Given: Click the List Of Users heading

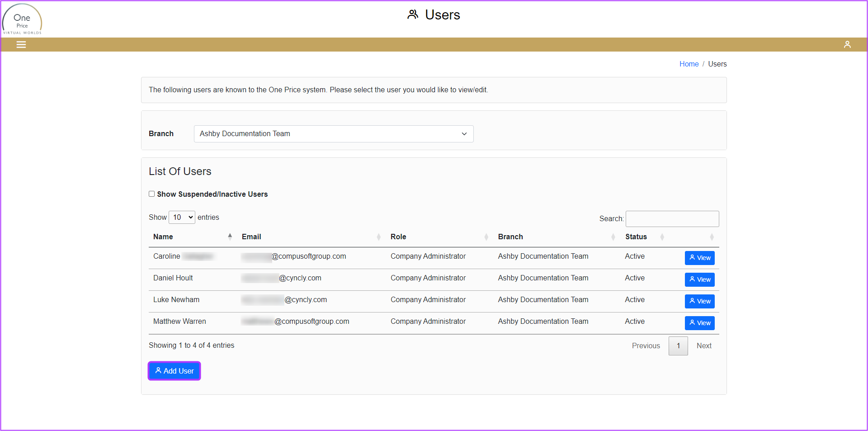Looking at the screenshot, I should 180,171.
